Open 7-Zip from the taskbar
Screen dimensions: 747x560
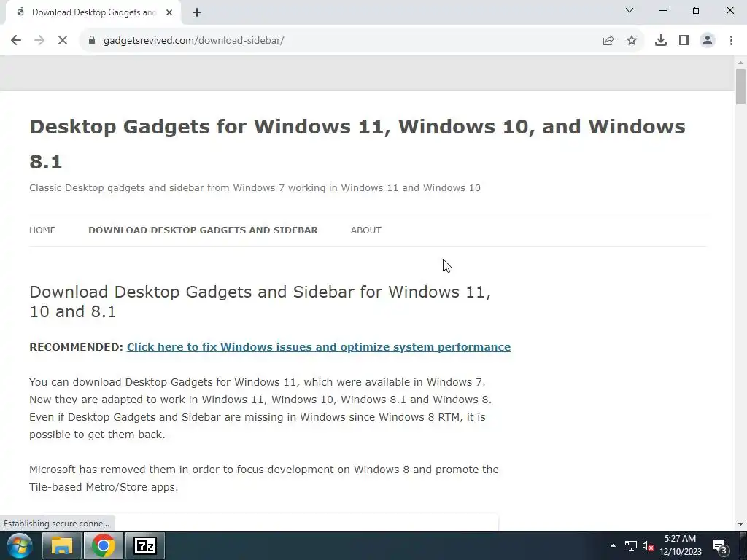[145, 545]
